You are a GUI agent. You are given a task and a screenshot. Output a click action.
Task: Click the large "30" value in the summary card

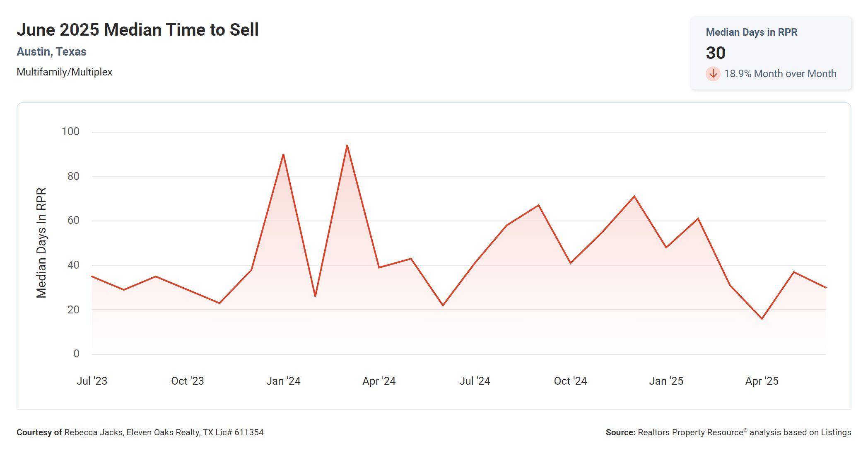[715, 53]
